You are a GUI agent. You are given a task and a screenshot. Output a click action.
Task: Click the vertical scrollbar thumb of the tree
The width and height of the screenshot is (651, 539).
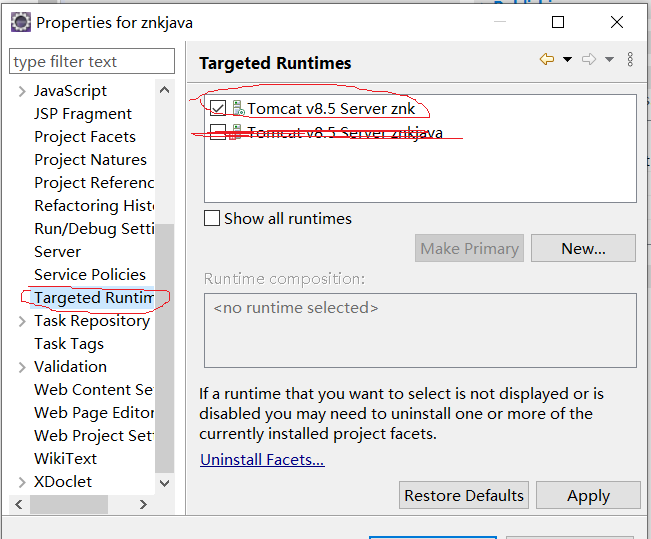[164, 348]
